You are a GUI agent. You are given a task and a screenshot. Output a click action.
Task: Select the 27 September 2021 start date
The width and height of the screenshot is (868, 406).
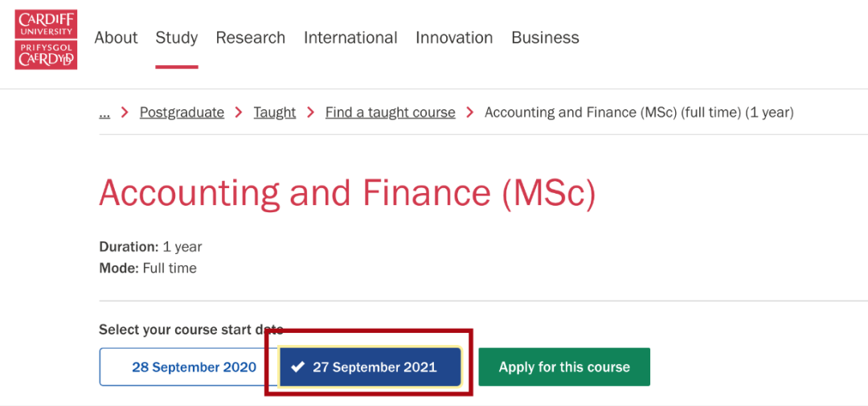tap(370, 367)
